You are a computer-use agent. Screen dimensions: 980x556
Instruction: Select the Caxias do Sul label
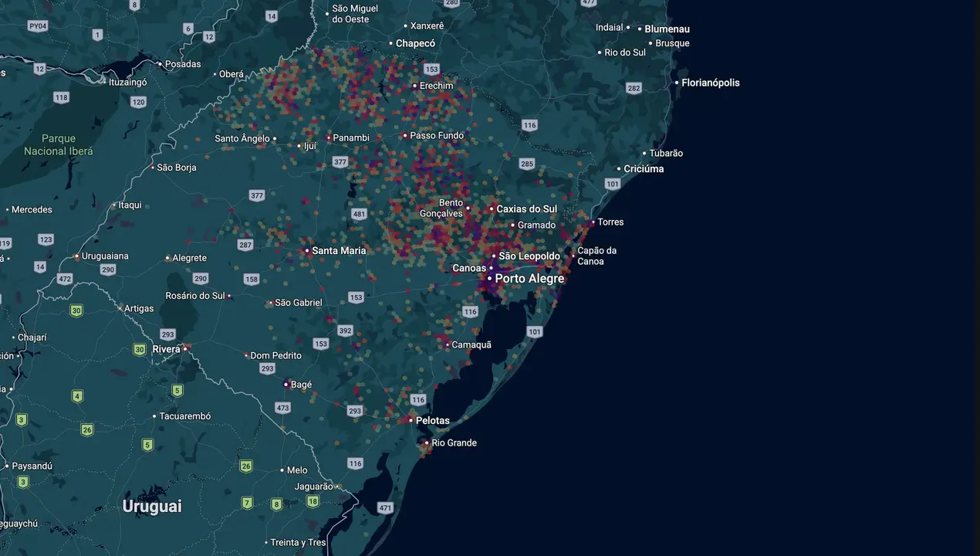526,209
